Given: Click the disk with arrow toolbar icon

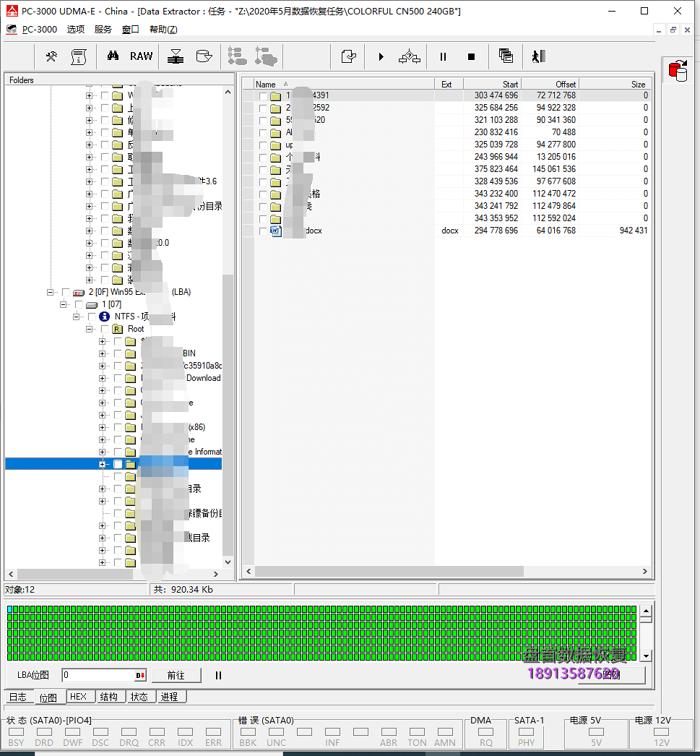Looking at the screenshot, I should (x=204, y=56).
